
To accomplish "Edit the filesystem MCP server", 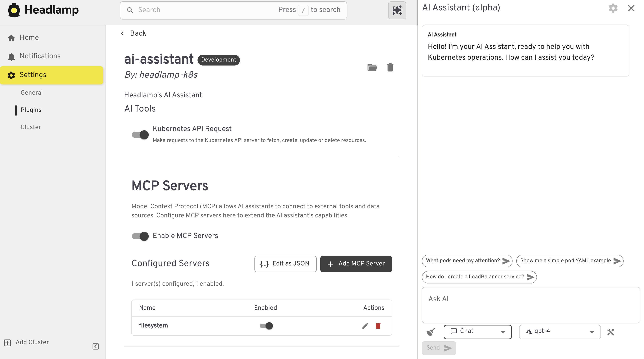I will coord(365,325).
